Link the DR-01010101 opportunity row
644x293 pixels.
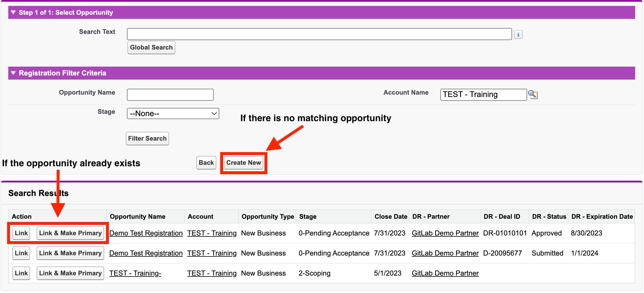pos(21,233)
